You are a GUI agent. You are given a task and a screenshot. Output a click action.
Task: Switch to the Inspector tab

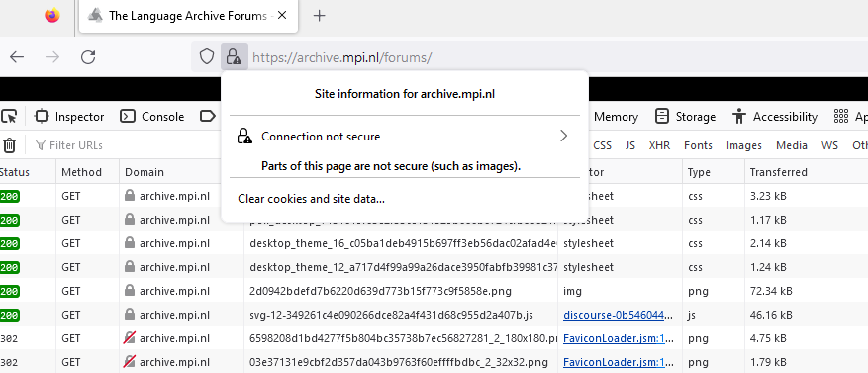coord(69,116)
